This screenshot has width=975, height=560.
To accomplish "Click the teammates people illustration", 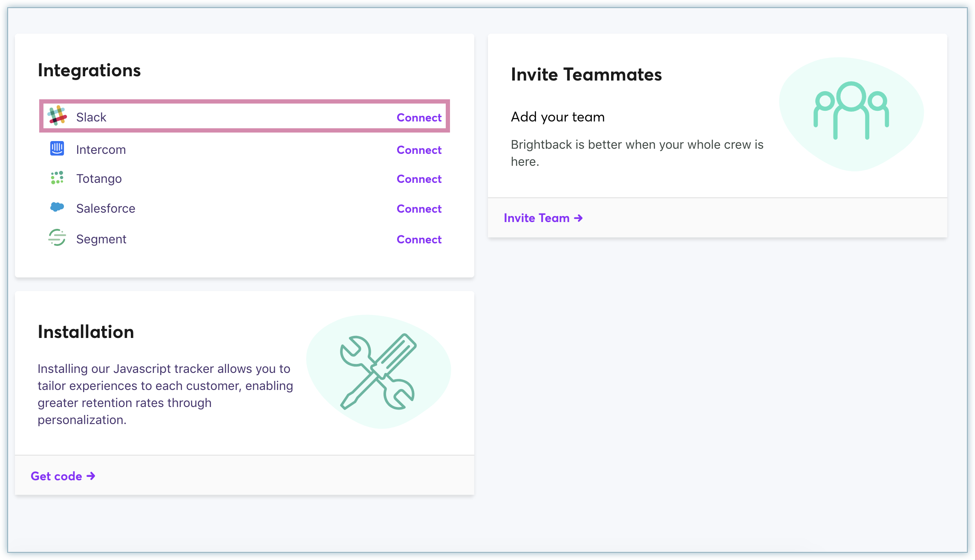I will 851,110.
